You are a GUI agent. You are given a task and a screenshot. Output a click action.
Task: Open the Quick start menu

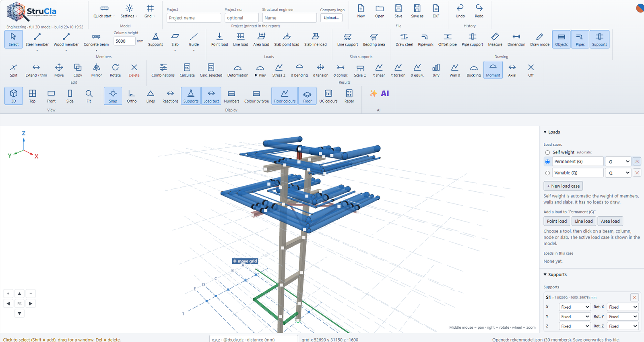pyautogui.click(x=104, y=11)
